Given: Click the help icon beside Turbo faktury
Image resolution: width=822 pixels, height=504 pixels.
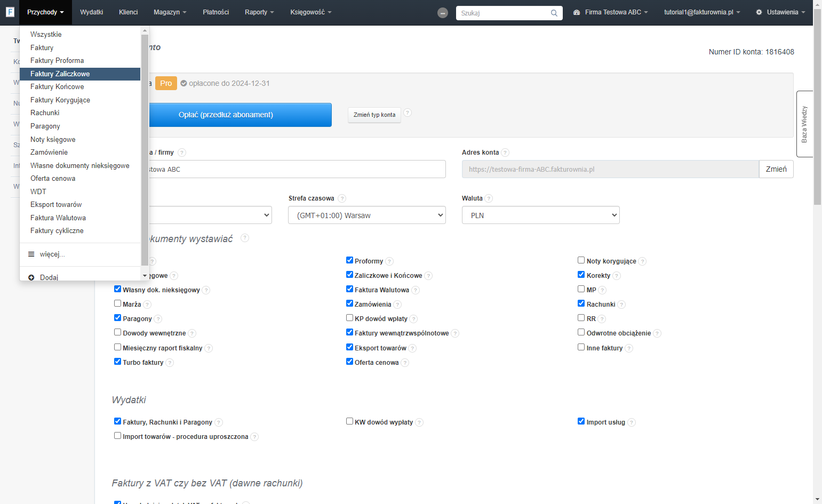Looking at the screenshot, I should pos(170,363).
